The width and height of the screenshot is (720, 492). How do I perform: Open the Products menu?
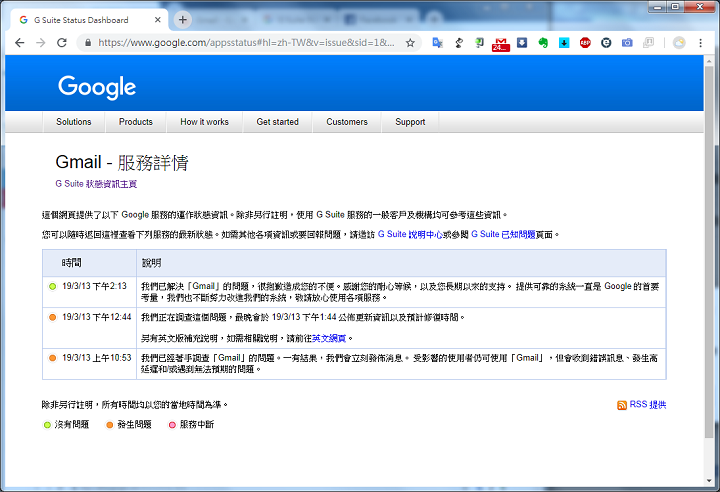[x=135, y=122]
